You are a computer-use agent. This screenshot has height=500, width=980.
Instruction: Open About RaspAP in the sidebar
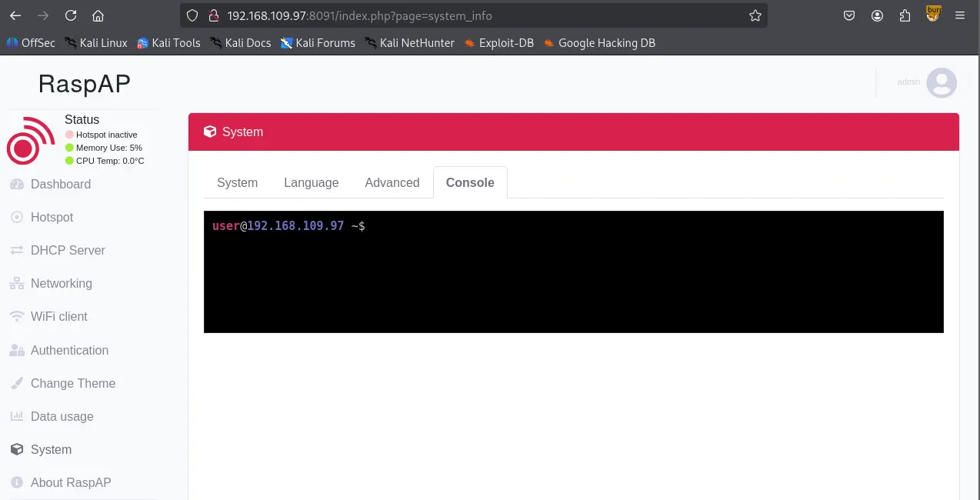coord(71,483)
